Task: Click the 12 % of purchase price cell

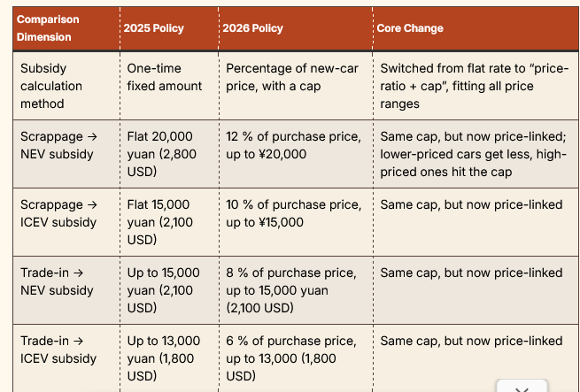Action: (x=293, y=145)
